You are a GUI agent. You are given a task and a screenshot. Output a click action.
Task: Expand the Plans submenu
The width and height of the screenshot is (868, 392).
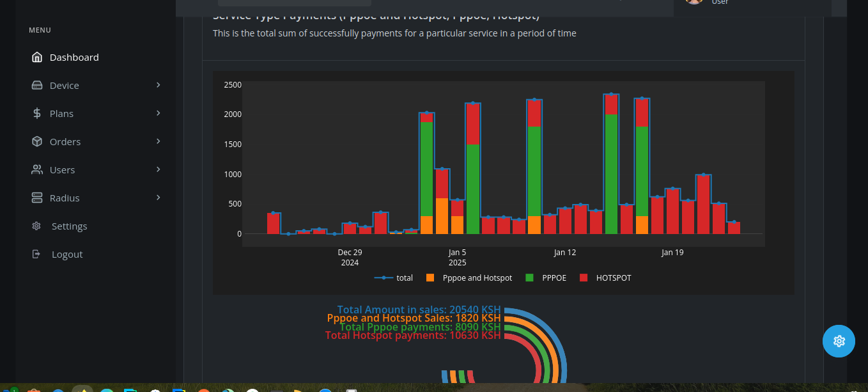(x=159, y=113)
